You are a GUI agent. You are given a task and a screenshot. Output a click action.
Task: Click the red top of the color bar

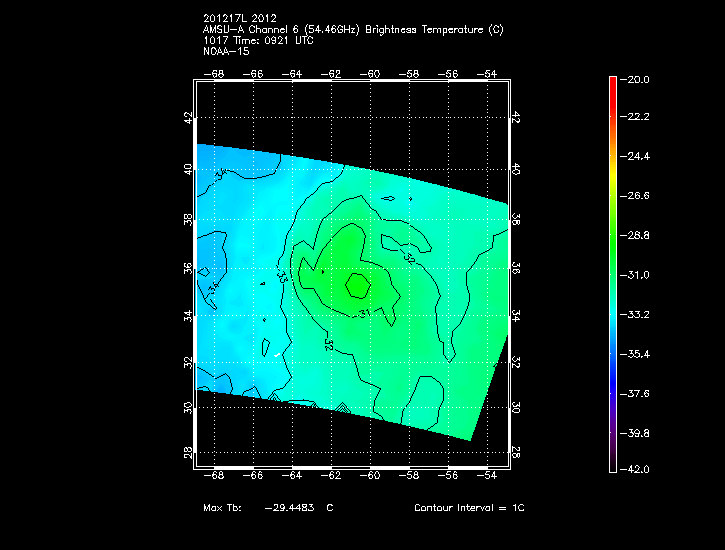pyautogui.click(x=612, y=84)
